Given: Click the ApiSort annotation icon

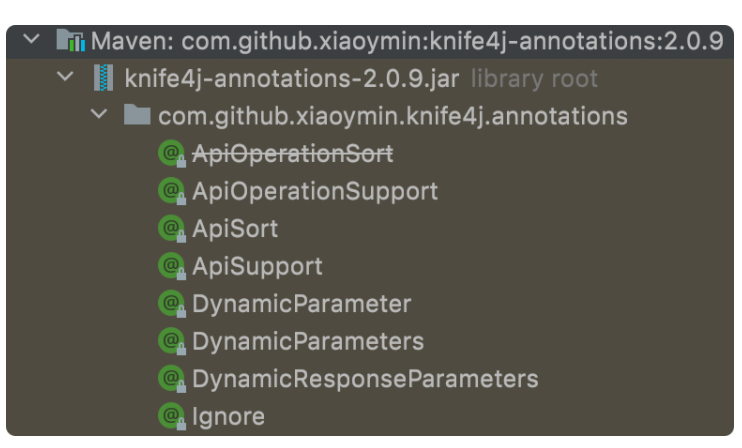Looking at the screenshot, I should [173, 229].
